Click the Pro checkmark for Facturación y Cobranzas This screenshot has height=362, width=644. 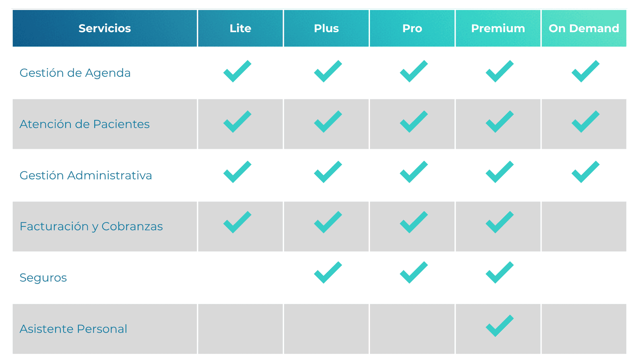(413, 222)
